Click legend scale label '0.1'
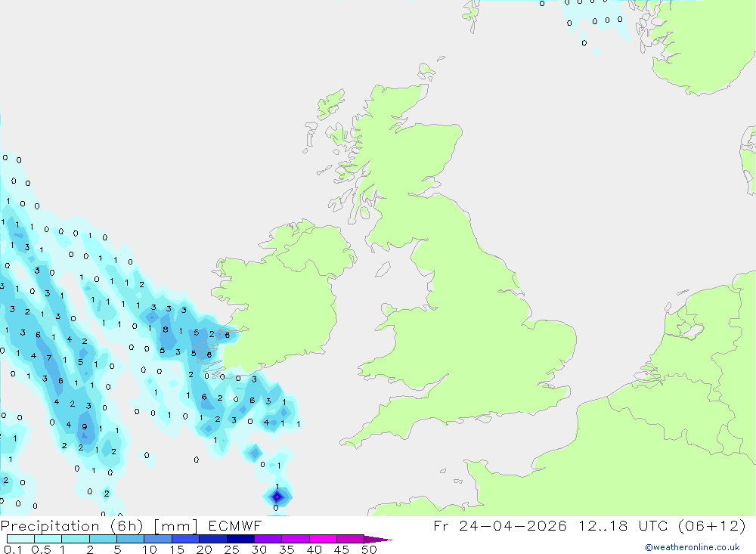 [x=13, y=549]
